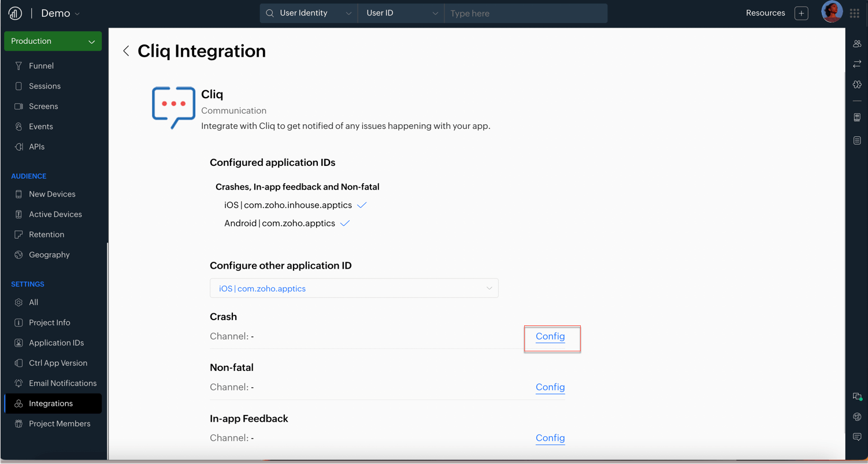
Task: Click the Cliq chat bubble logo
Action: tap(173, 107)
